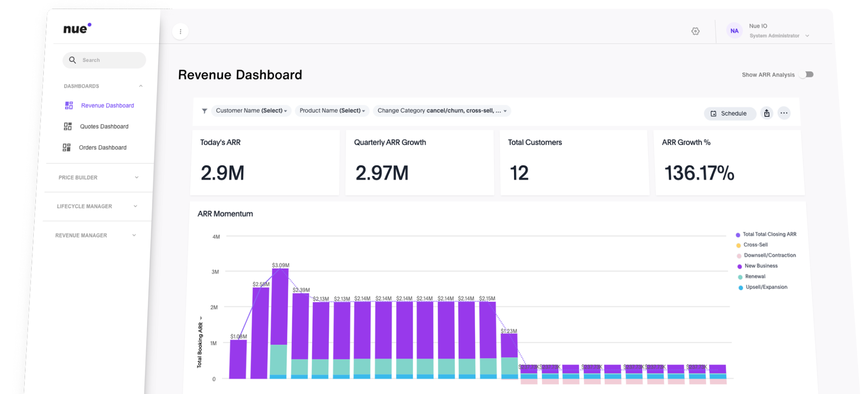
Task: Click the NA user avatar
Action: [x=734, y=31]
